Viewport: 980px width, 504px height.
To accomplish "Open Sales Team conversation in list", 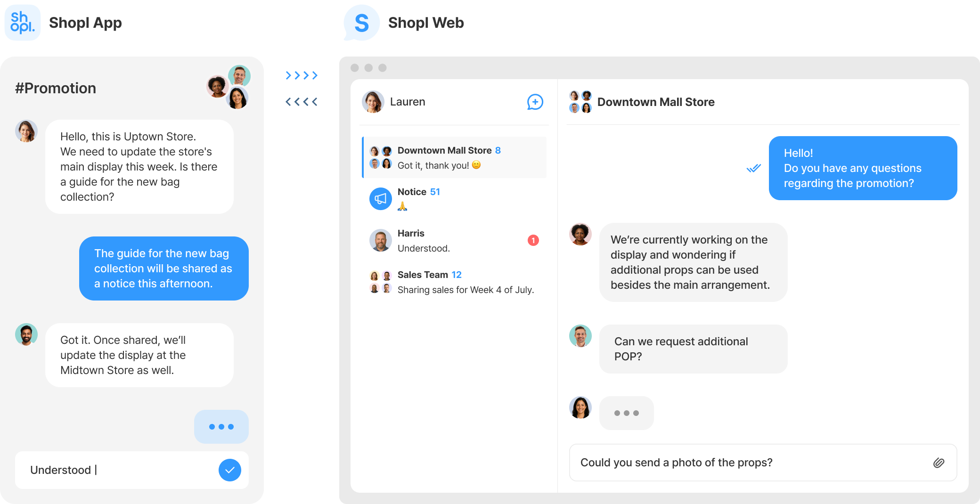I will click(454, 282).
